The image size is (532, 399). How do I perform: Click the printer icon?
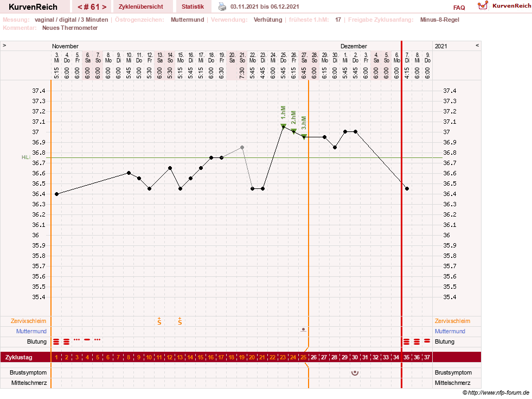222,7
